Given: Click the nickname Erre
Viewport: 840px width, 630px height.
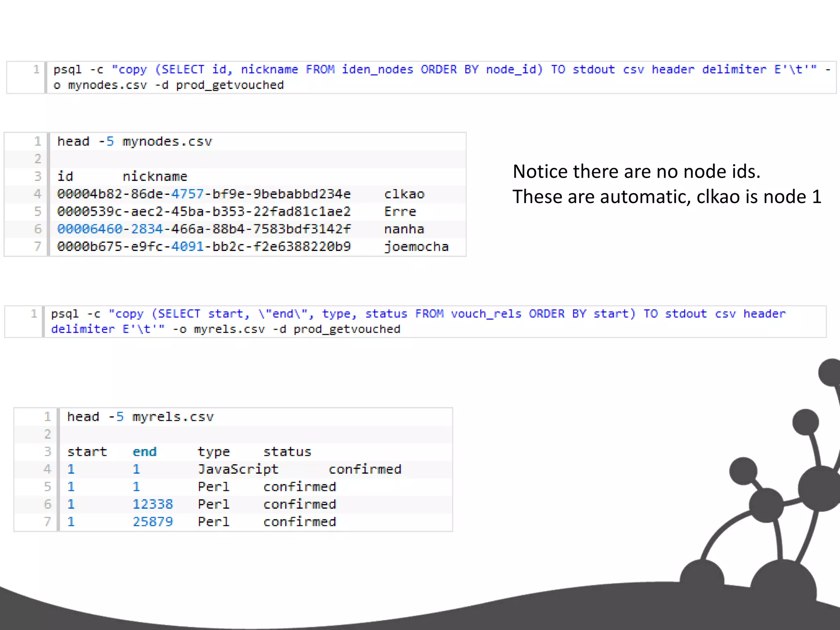Looking at the screenshot, I should pyautogui.click(x=400, y=212).
